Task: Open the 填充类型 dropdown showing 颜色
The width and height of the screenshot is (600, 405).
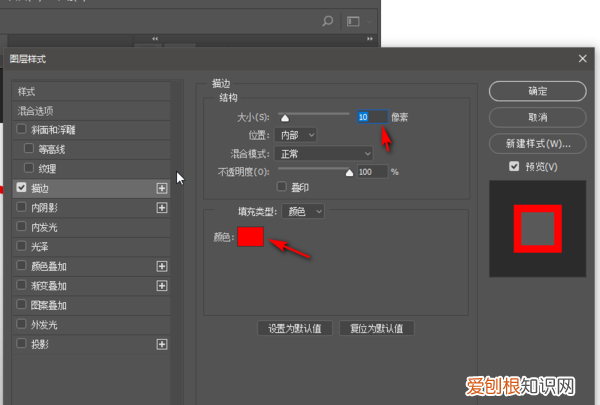Action: tap(303, 211)
